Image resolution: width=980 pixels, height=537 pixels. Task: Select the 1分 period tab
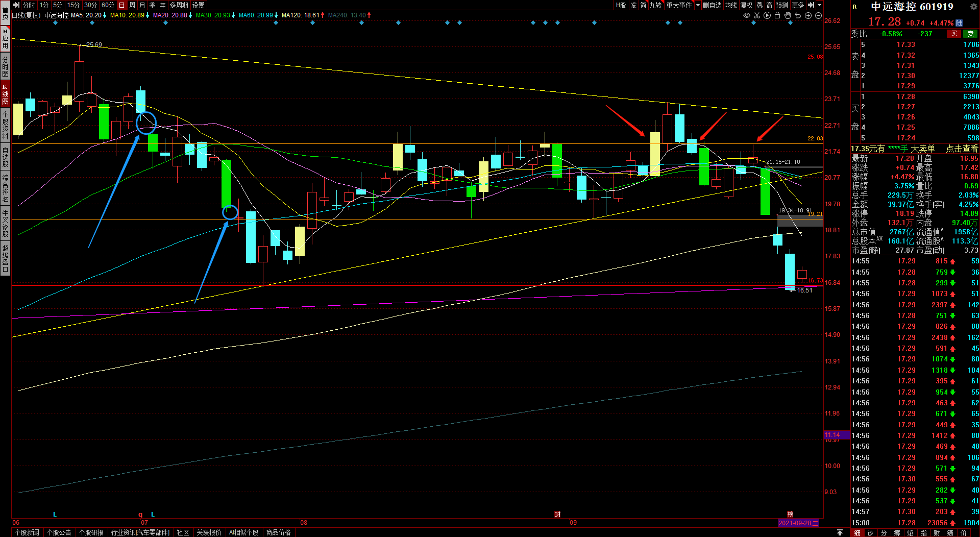click(x=44, y=5)
